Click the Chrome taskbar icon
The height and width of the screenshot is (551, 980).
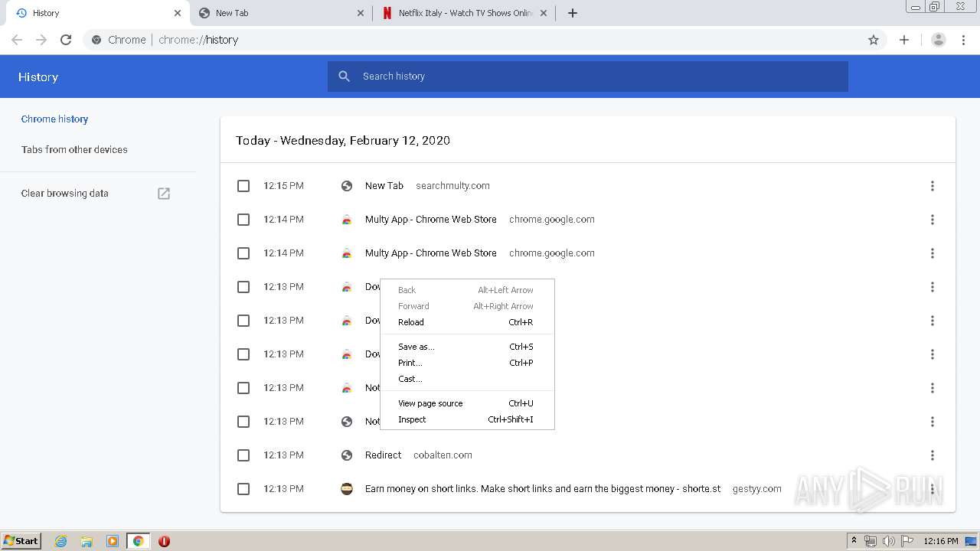coord(139,541)
